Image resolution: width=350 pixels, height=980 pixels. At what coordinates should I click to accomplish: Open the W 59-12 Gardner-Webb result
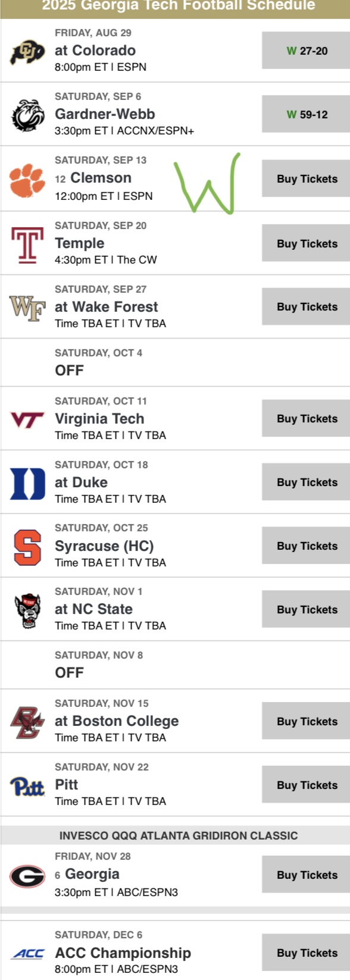point(306,114)
